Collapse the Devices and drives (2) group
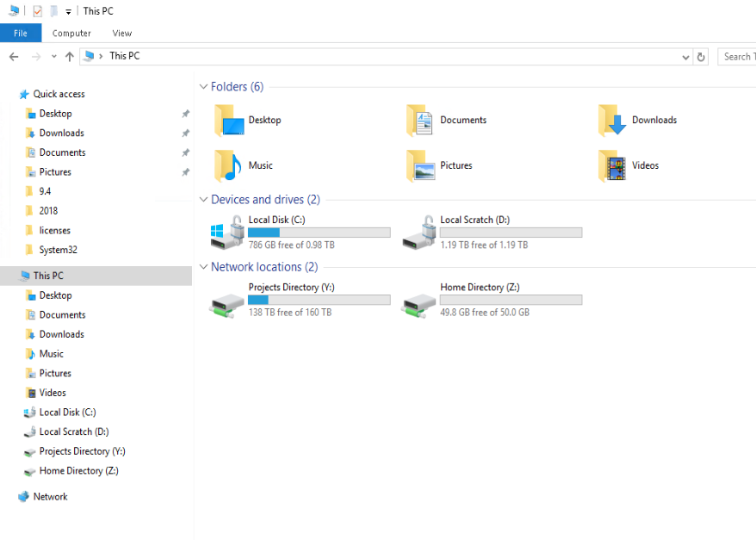 click(x=203, y=200)
